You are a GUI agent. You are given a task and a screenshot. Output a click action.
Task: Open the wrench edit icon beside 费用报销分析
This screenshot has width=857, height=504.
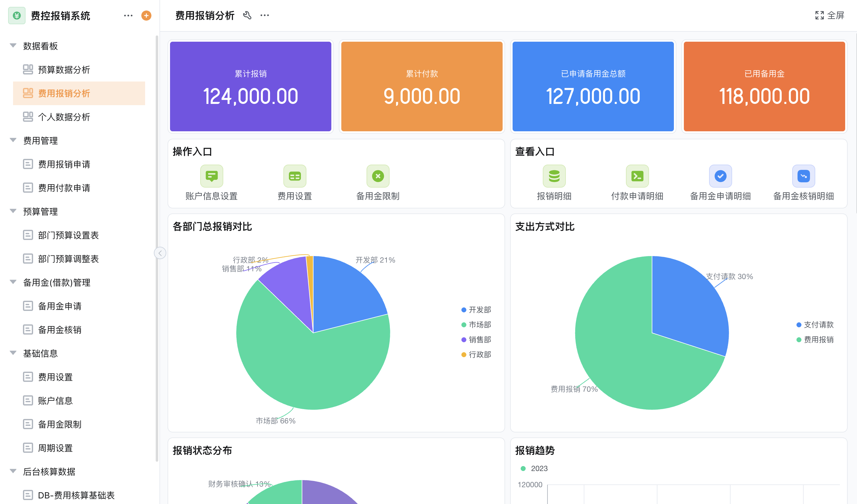(x=247, y=15)
